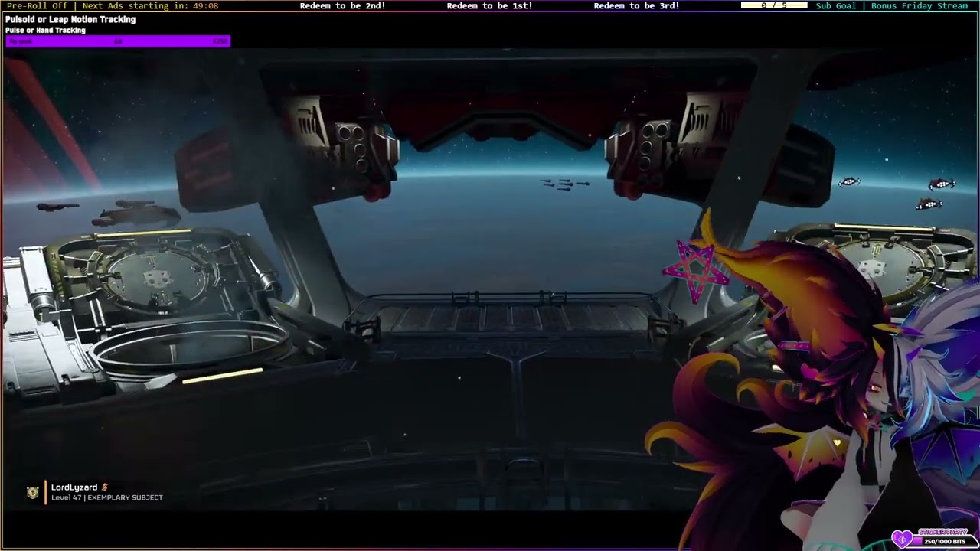This screenshot has width=980, height=551.
Task: Click the 'Bonus Friday Stream' text
Action: [920, 5]
